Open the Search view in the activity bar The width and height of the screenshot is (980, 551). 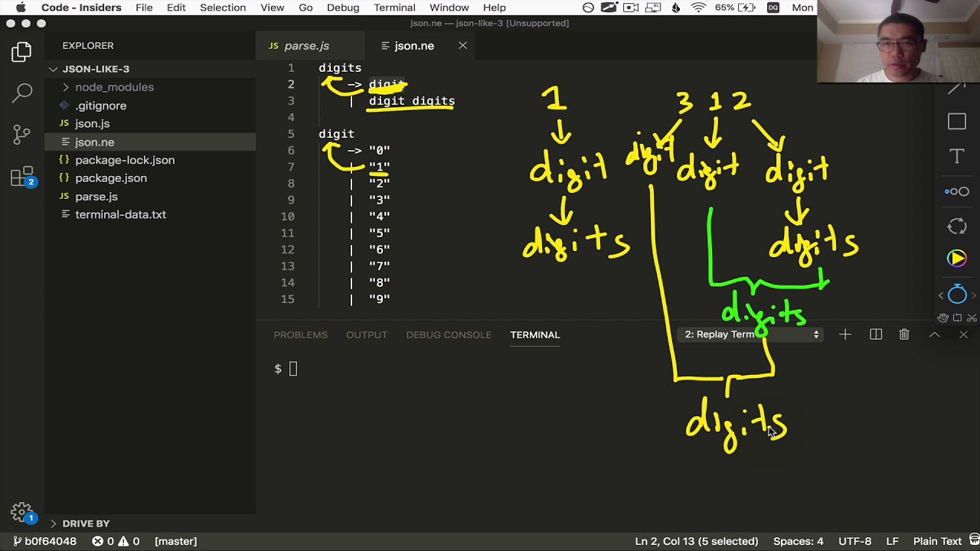point(21,93)
